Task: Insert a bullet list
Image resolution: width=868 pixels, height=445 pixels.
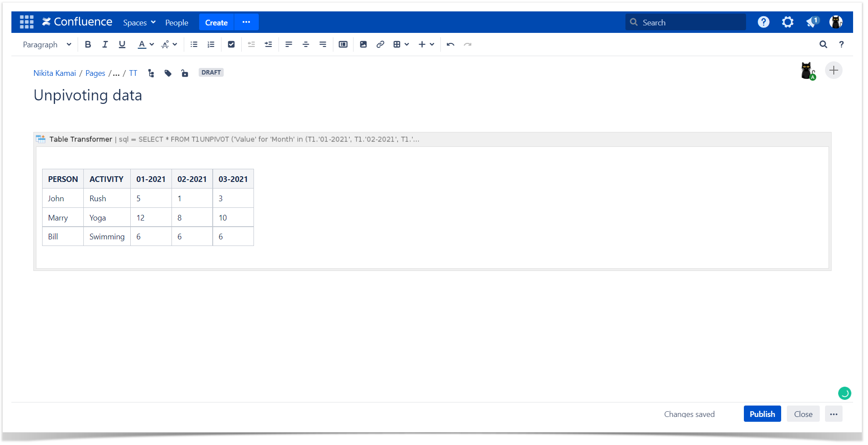Action: click(x=194, y=44)
